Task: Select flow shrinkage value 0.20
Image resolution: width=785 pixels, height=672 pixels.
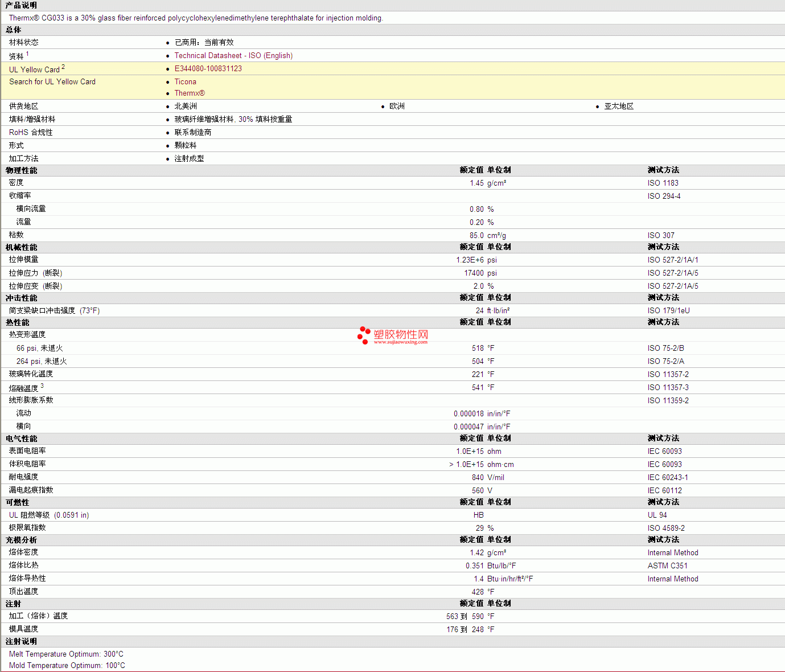Action: pos(476,223)
